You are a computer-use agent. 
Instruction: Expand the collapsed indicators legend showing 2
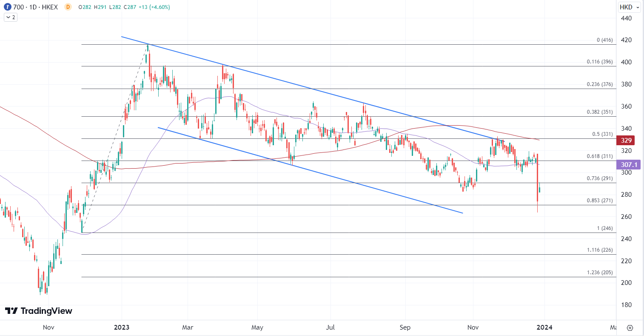click(x=11, y=17)
